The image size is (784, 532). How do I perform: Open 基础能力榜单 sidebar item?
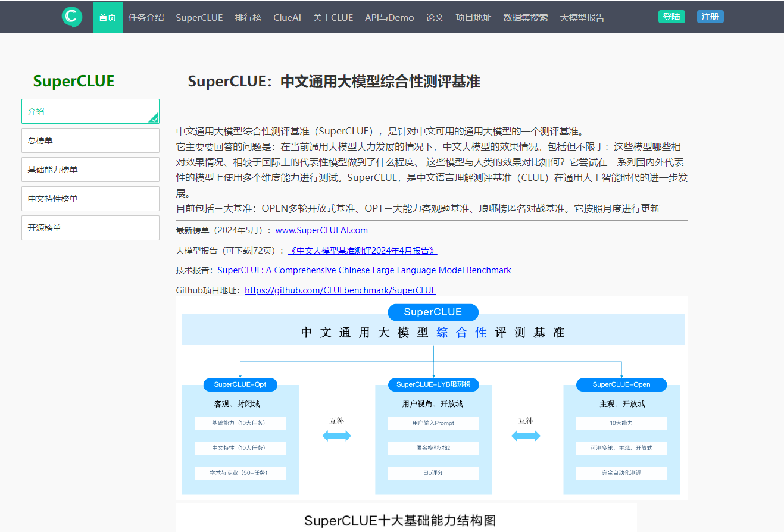tap(90, 170)
